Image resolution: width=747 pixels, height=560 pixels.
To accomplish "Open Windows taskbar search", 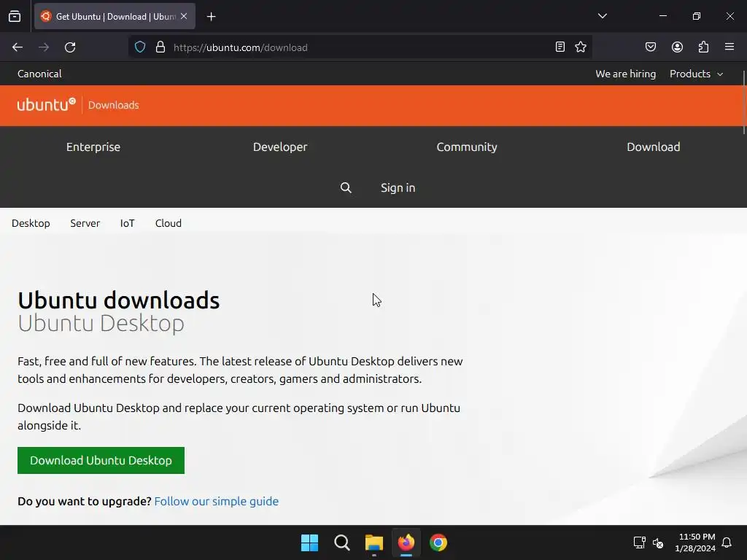I will [x=342, y=542].
